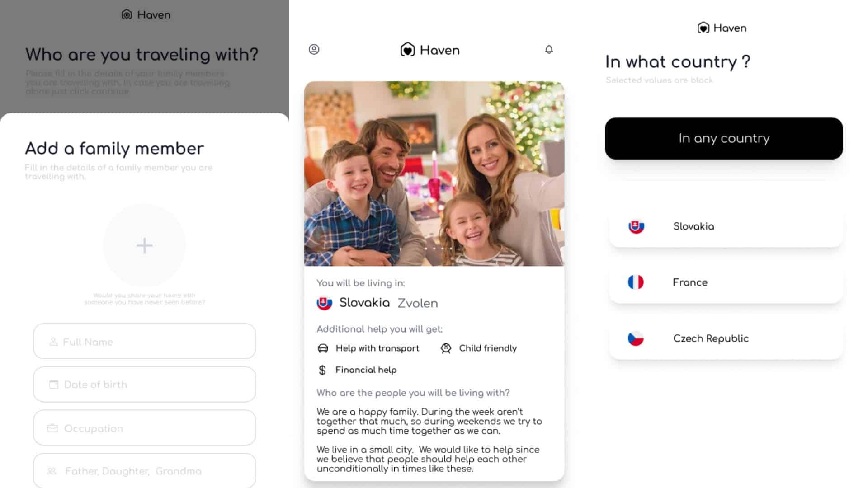This screenshot has height=488, width=868.
Task: Choose France from the country options
Action: click(726, 282)
